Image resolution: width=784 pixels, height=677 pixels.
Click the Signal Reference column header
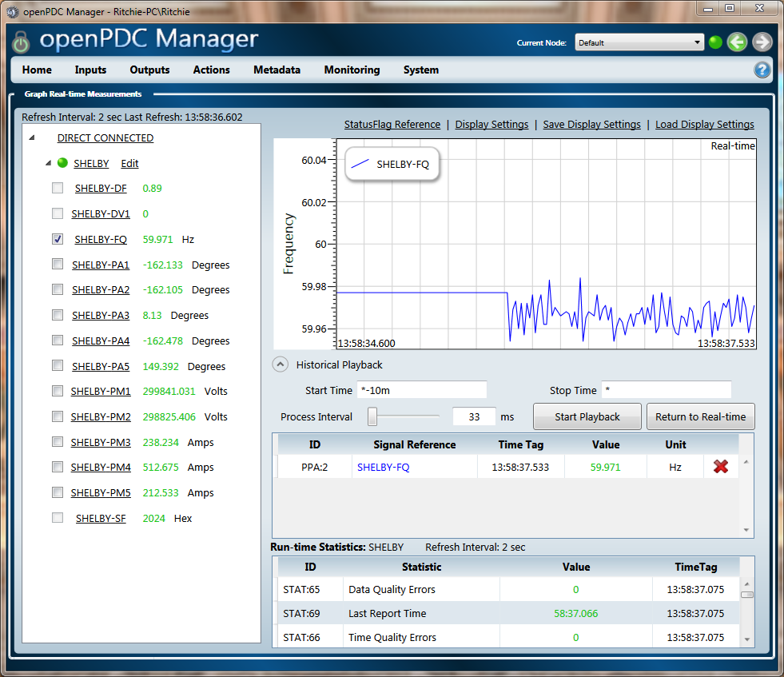(x=415, y=444)
